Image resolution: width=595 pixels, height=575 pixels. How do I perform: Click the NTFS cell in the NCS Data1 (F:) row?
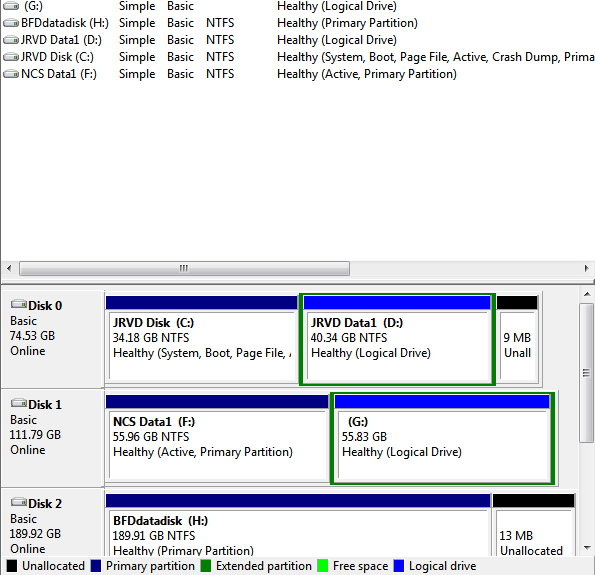[x=220, y=74]
